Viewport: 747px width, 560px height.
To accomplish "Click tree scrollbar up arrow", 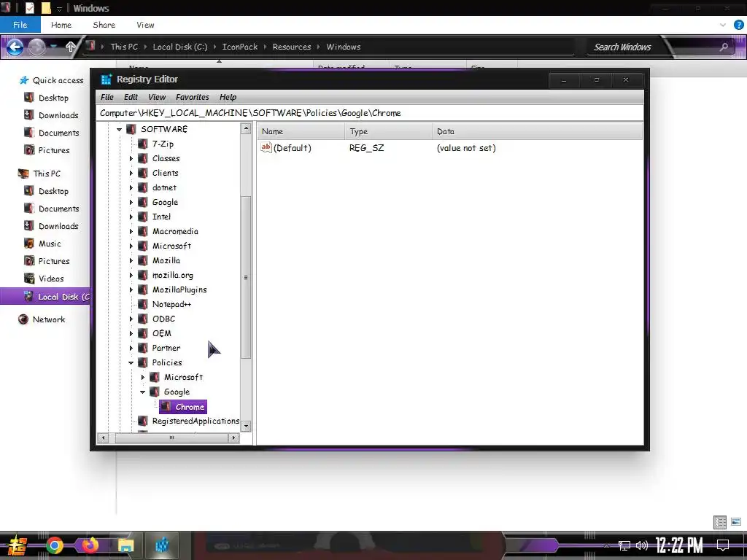I will click(x=246, y=128).
